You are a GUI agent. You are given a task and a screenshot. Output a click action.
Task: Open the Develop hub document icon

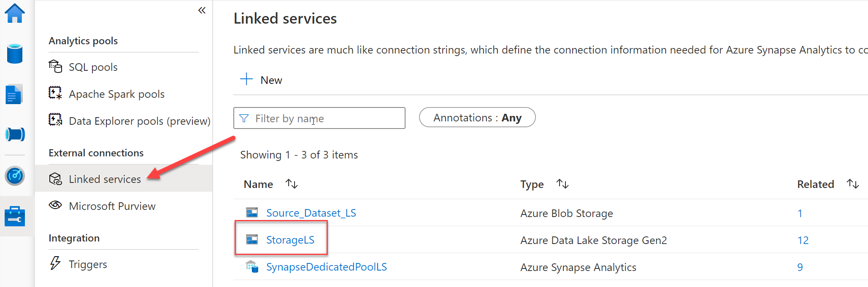(14, 94)
